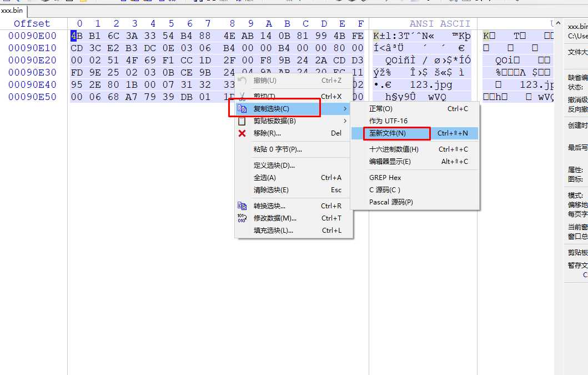Click byte 95 at column 0 of row 00090E40
This screenshot has height=375, width=588.
[77, 85]
